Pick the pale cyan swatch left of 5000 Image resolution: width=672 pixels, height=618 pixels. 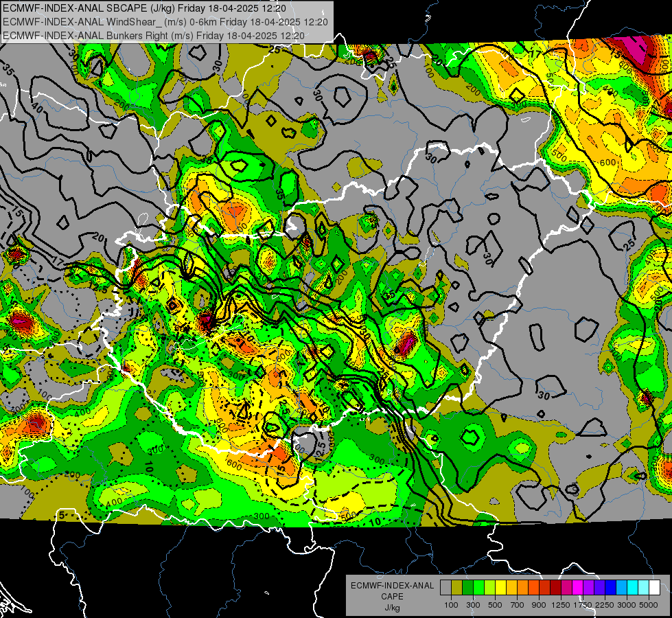coord(644,588)
